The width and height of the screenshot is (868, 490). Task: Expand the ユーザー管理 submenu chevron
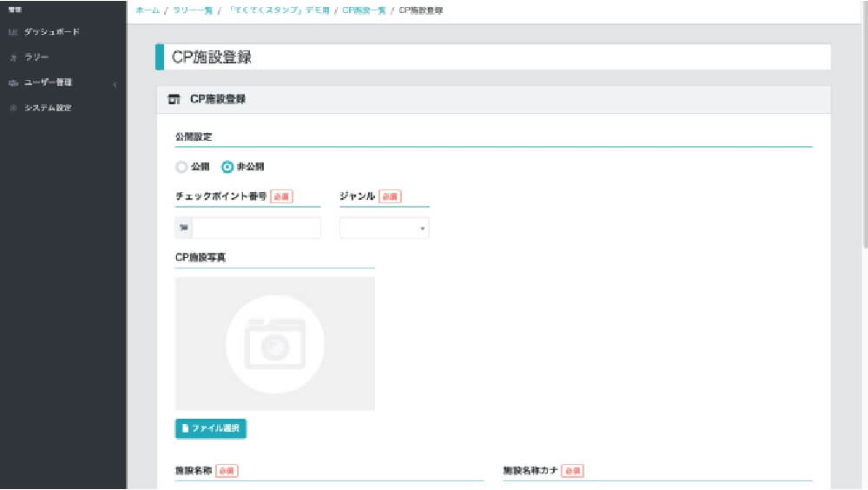tap(115, 85)
